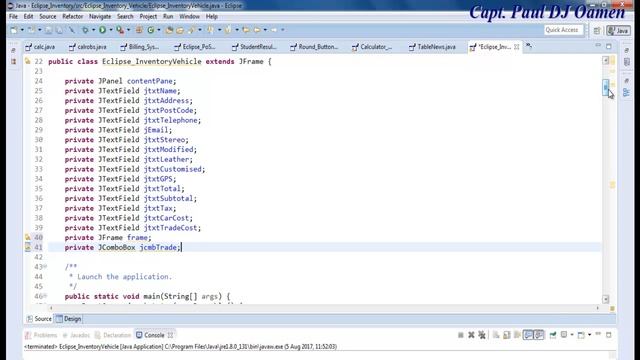Switch to the Design tab
This screenshot has height=360, width=640.
pos(69,319)
